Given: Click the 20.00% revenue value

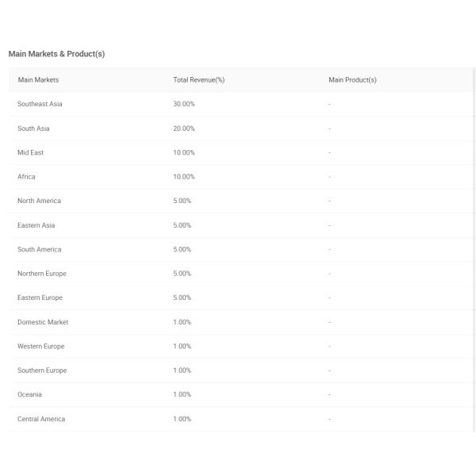Looking at the screenshot, I should (x=183, y=129).
